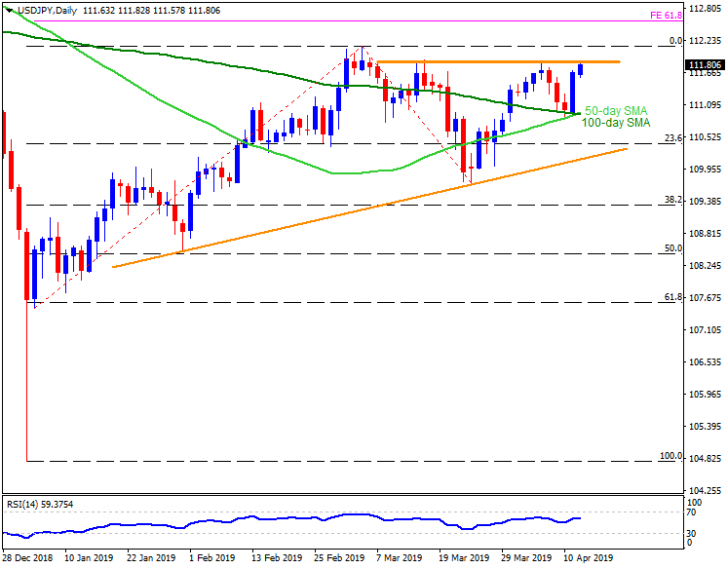This screenshot has width=728, height=569.
Task: Select the 50-day SMA label
Action: tap(616, 111)
